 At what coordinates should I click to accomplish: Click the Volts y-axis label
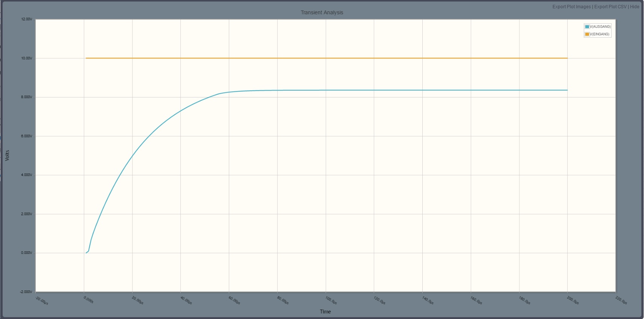point(7,155)
